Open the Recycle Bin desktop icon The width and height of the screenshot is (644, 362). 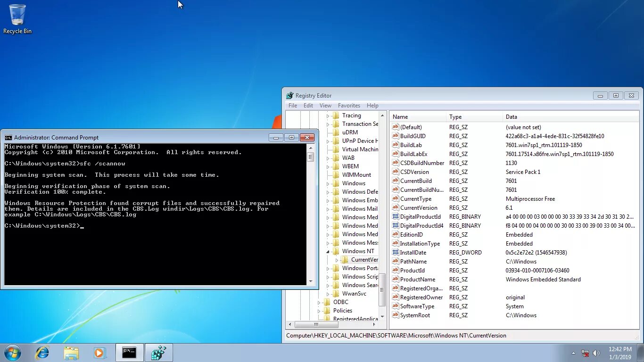tap(17, 19)
